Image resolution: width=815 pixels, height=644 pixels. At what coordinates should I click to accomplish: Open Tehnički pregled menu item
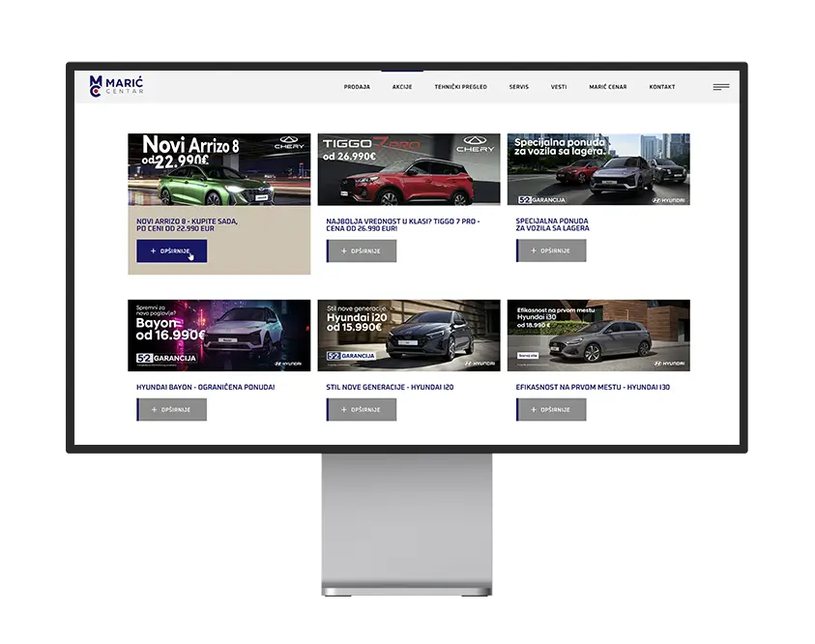[461, 87]
